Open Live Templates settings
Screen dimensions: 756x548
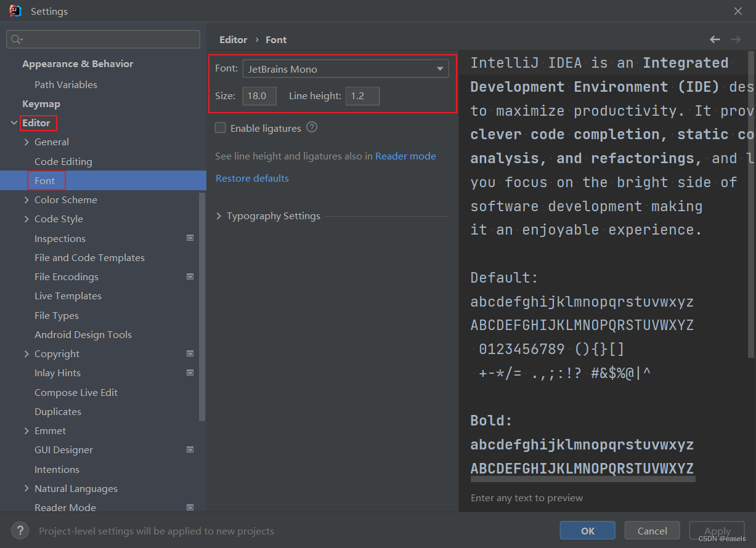pyautogui.click(x=68, y=296)
